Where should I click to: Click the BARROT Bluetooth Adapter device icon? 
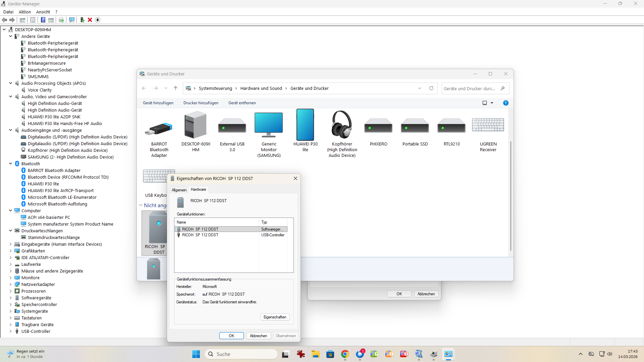click(159, 129)
